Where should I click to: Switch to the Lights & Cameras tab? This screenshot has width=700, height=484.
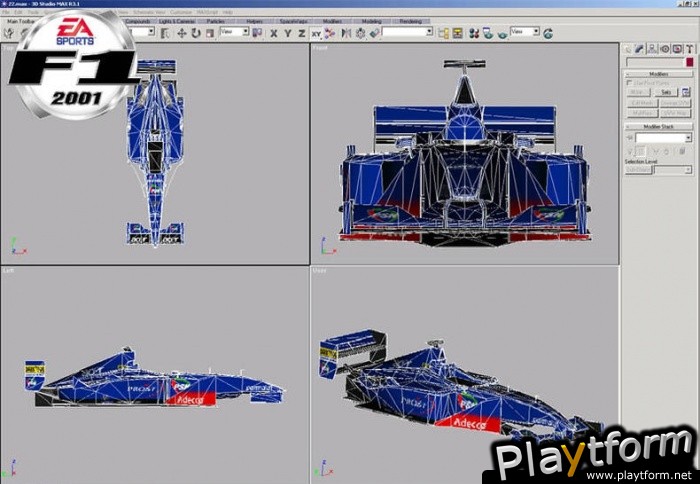(177, 21)
